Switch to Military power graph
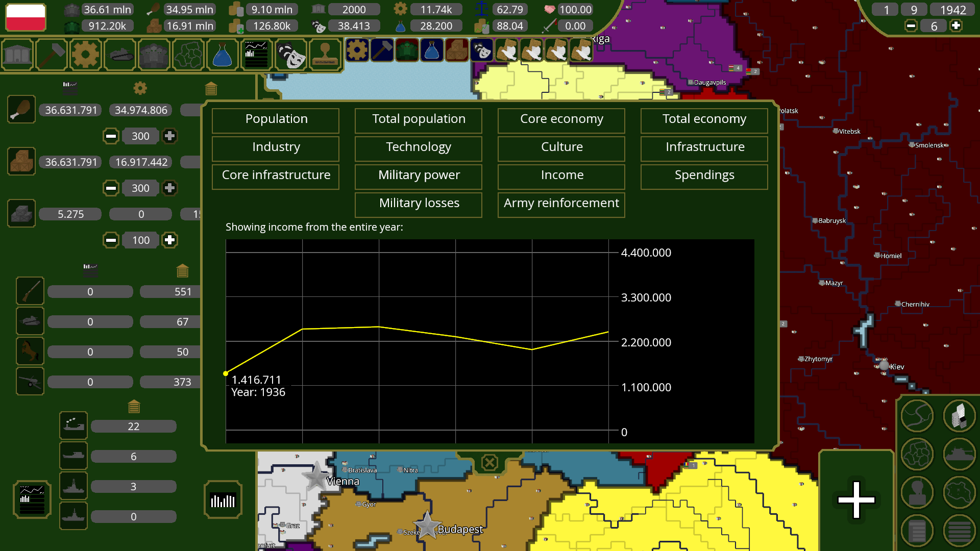Viewport: 980px width, 551px height. [x=419, y=176]
